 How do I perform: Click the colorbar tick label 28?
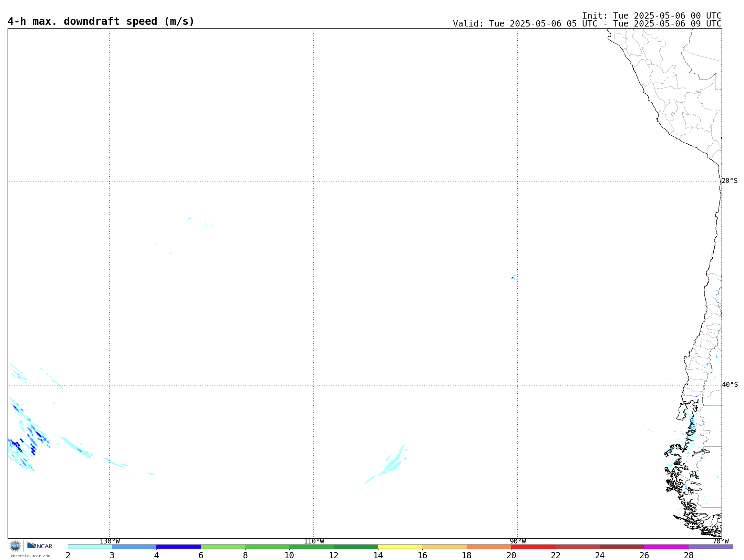pos(689,555)
